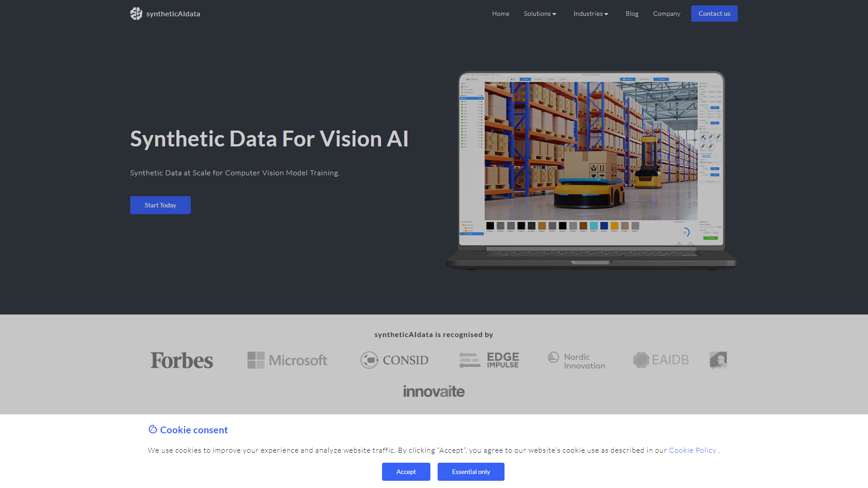Click the Forbes logo
The image size is (868, 488).
[x=181, y=360]
